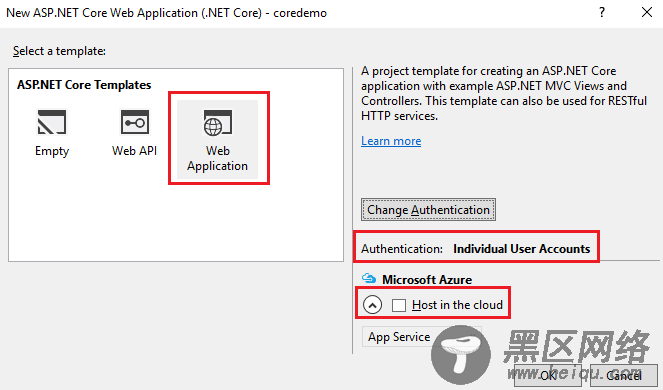
Task: Click the Microsoft Azure cloud icon
Action: [369, 279]
